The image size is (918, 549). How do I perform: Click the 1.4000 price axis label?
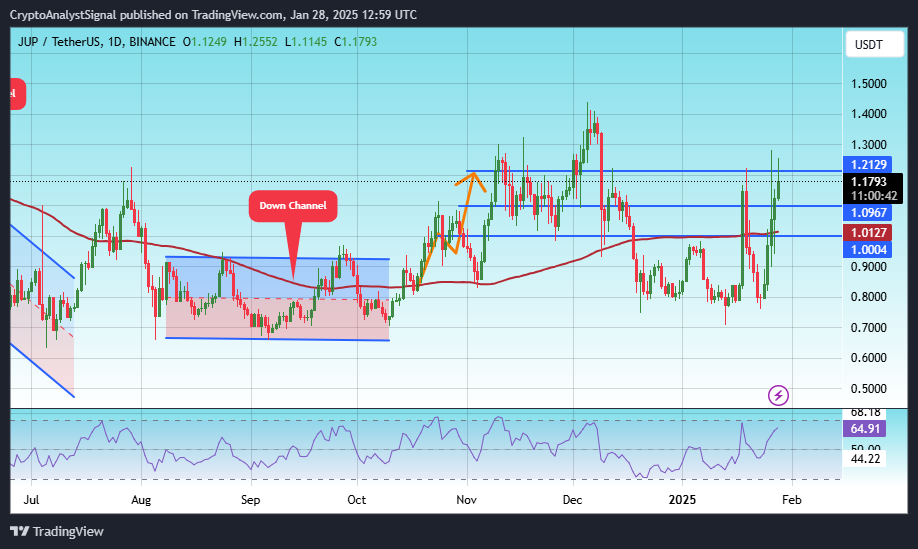point(869,114)
